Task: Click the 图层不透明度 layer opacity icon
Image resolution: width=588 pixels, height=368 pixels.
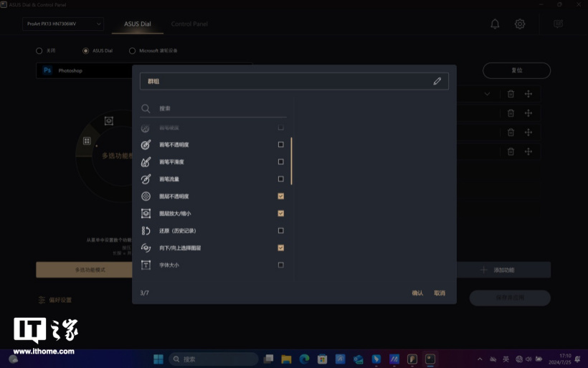Action: pyautogui.click(x=146, y=197)
